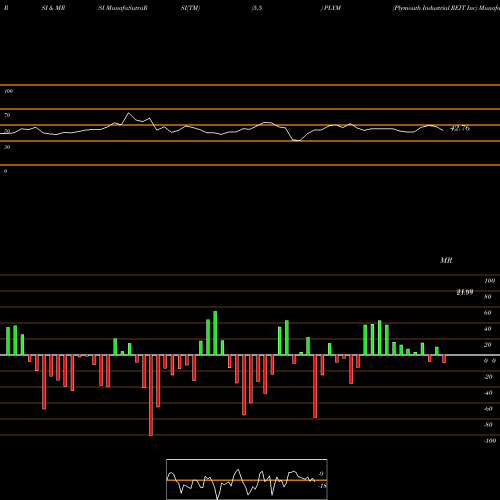Viewport: 500px width, 500px height.
Task: Click the MR axis label -100
Action: pyautogui.click(x=490, y=441)
